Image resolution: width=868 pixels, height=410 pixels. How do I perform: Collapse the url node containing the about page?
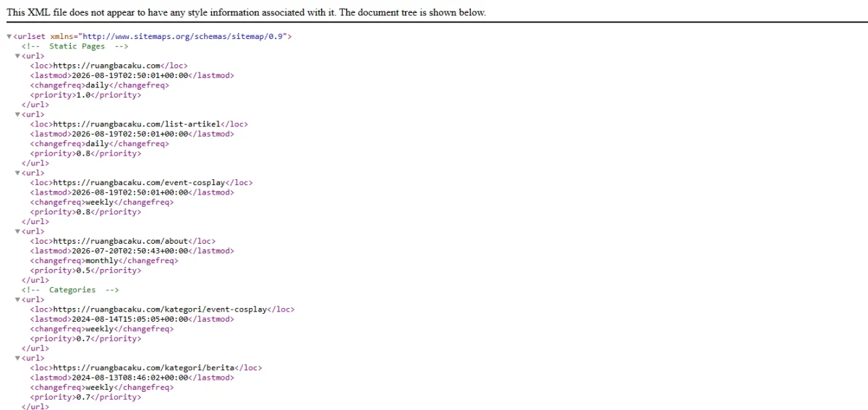(18, 232)
